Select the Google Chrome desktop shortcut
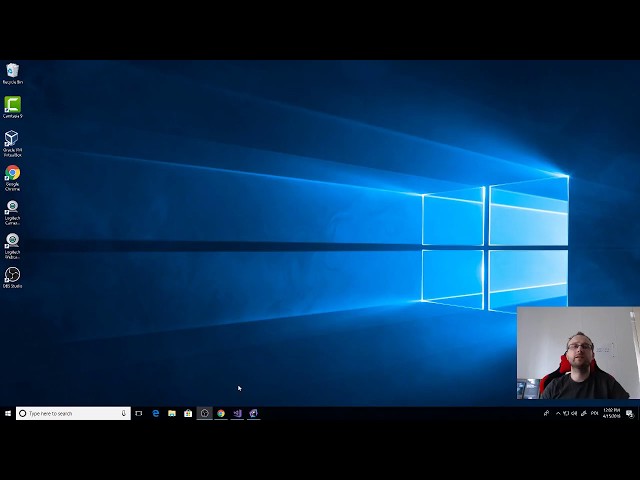Viewport: 640px width, 480px height. pos(12,178)
